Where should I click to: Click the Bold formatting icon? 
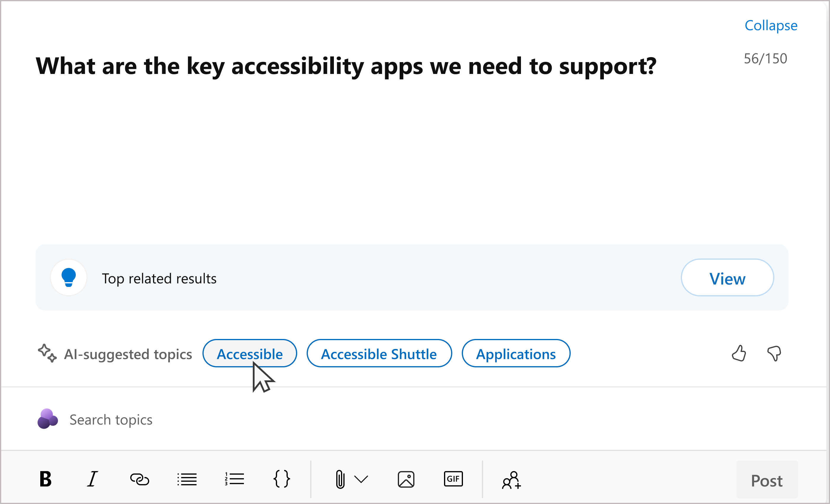coord(46,480)
